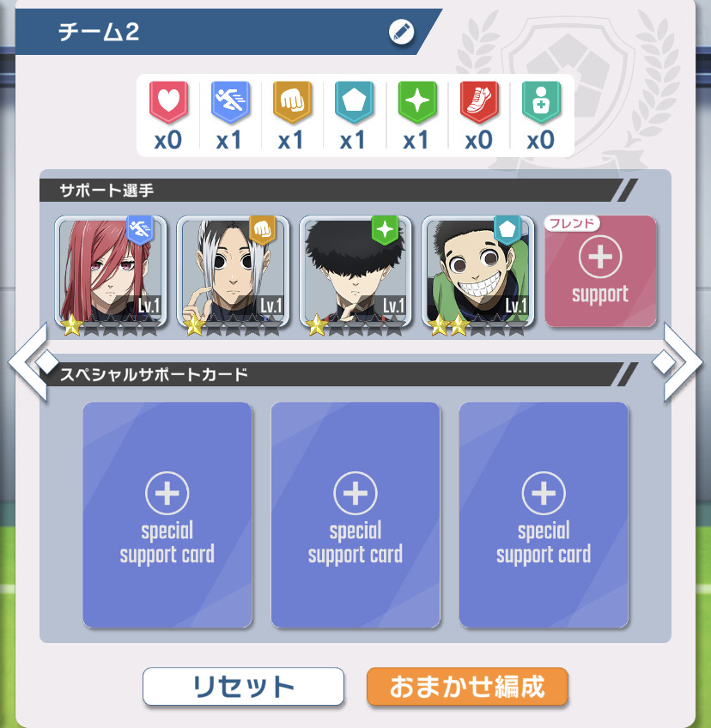Select the green sparkle type badge
711x728 pixels.
pyautogui.click(x=417, y=101)
